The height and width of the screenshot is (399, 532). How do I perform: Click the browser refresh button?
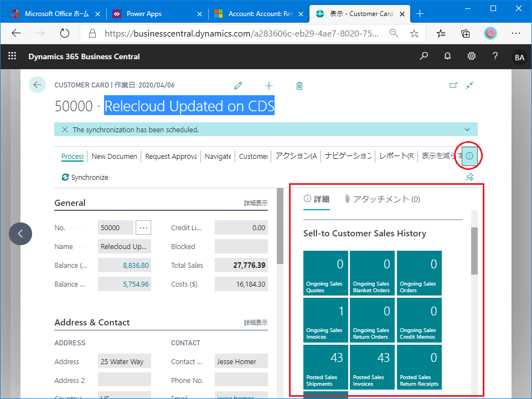(x=64, y=33)
